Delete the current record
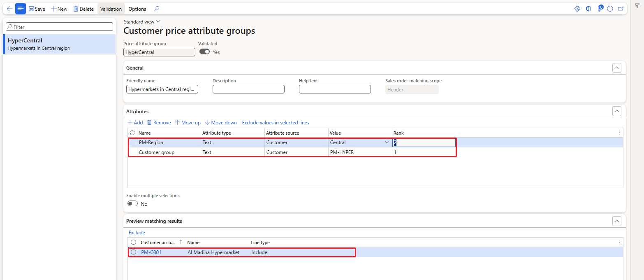The image size is (644, 280). coord(83,9)
